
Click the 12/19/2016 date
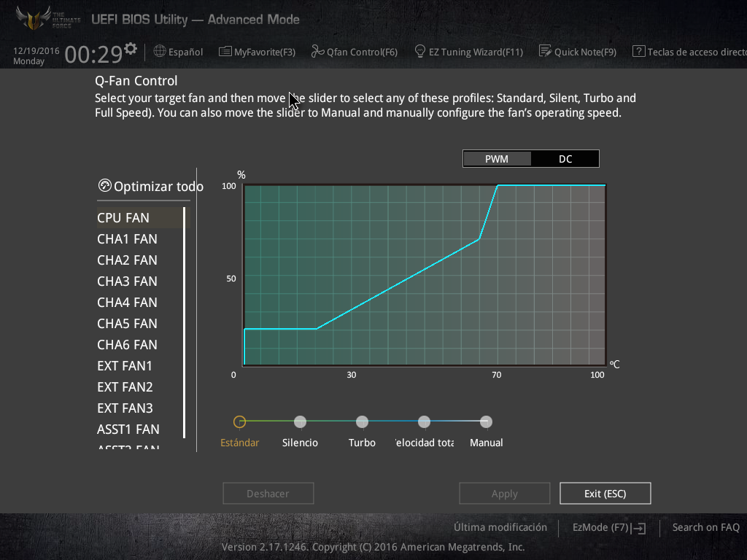(x=36, y=50)
